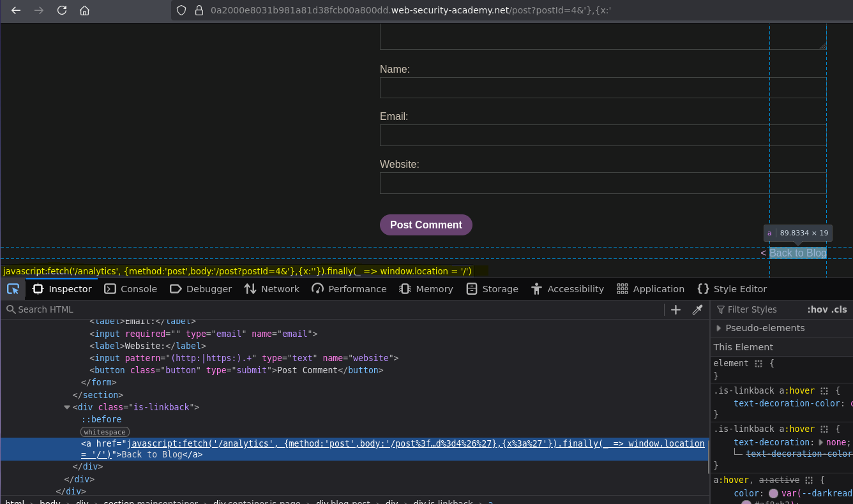The image size is (853, 504).
Task: Click the darkreader color swatch
Action: [x=773, y=494]
